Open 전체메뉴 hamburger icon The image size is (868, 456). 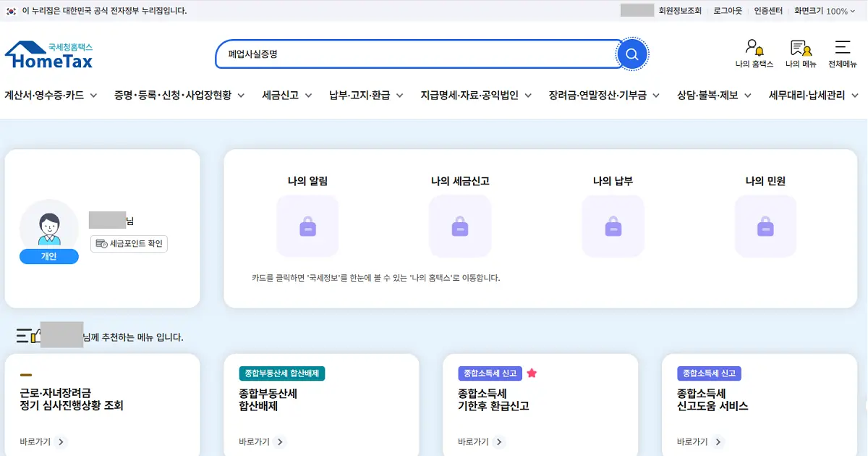click(842, 48)
